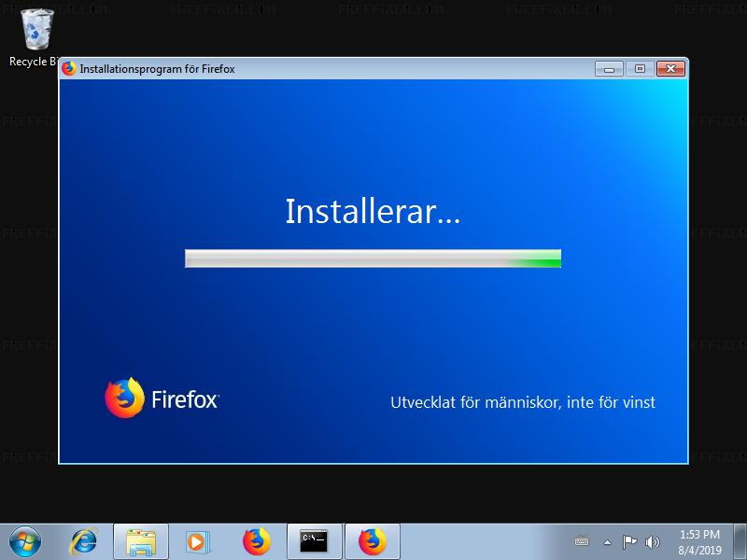747x560 pixels.
Task: Click the Firefox wordmark text beside the logo
Action: (185, 399)
